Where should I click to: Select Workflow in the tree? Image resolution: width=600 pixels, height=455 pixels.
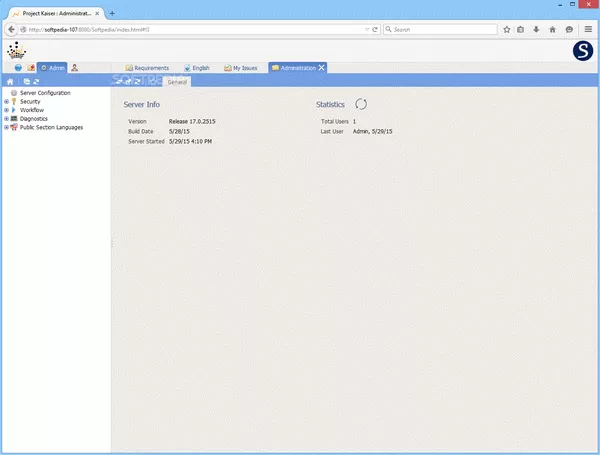(32, 110)
